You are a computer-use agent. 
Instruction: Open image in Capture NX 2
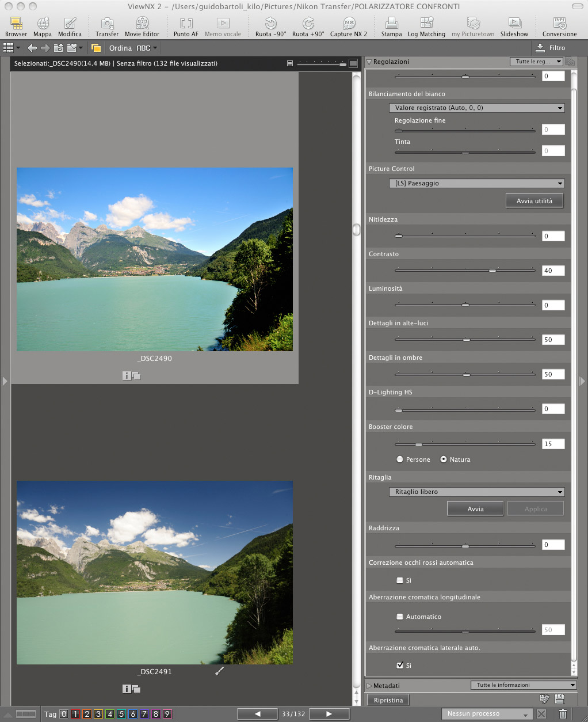pos(349,26)
